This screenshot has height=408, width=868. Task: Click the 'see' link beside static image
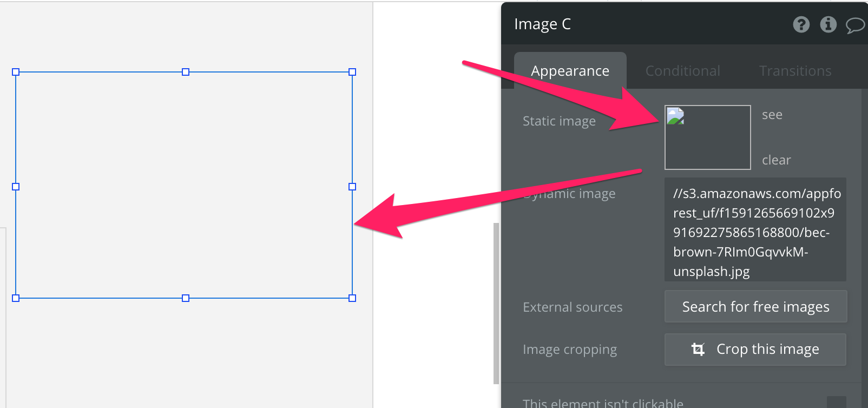772,115
